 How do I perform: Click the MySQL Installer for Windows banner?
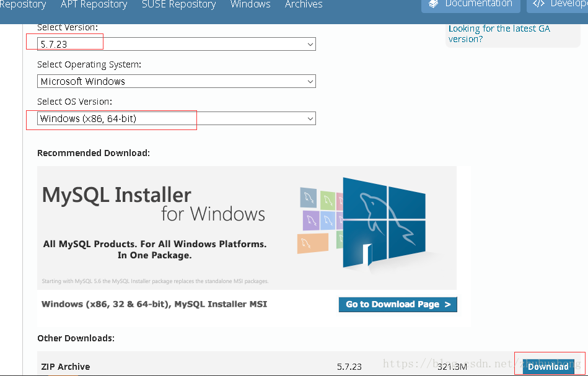pos(247,228)
